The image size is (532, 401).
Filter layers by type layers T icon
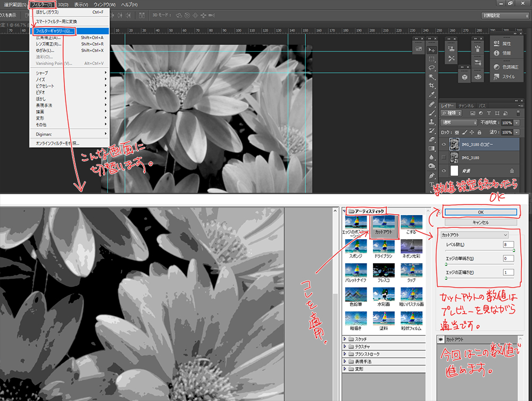489,113
